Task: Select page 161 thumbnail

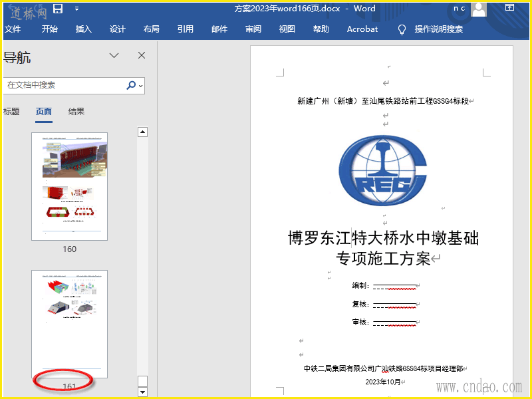Action: pyautogui.click(x=70, y=324)
